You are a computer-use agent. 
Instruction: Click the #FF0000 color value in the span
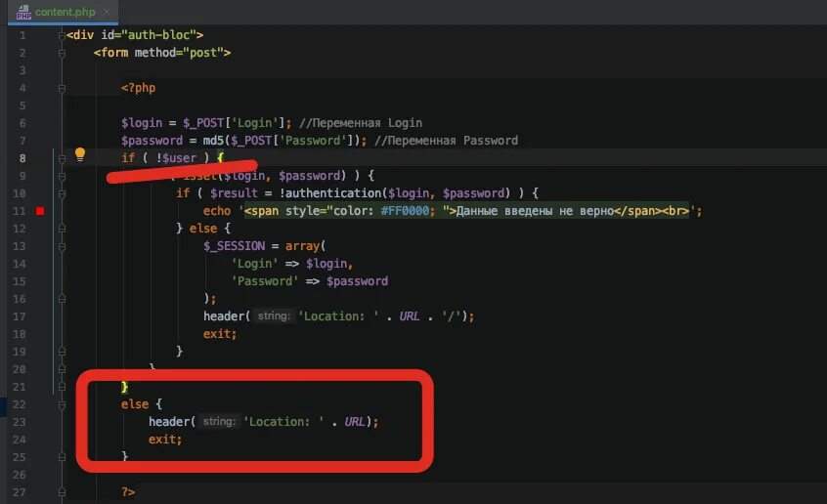point(405,211)
